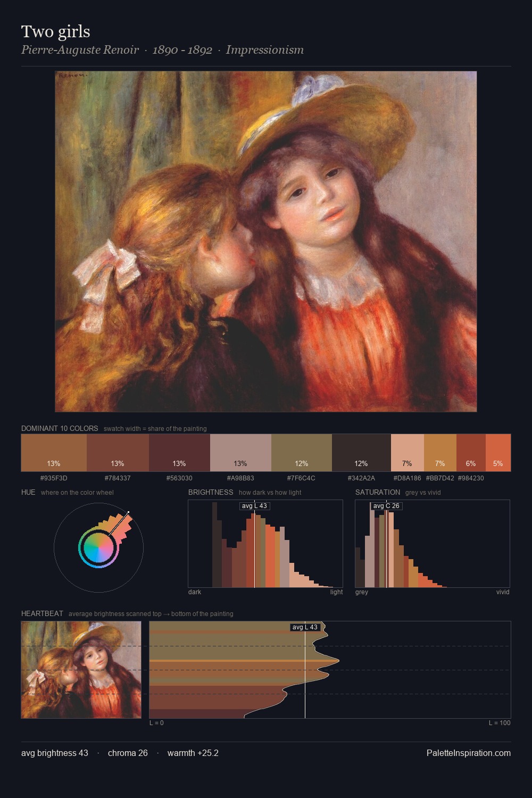Screen dimensions: 532x798
Task: Click the PaletteInspiration.com link
Action: 469,753
